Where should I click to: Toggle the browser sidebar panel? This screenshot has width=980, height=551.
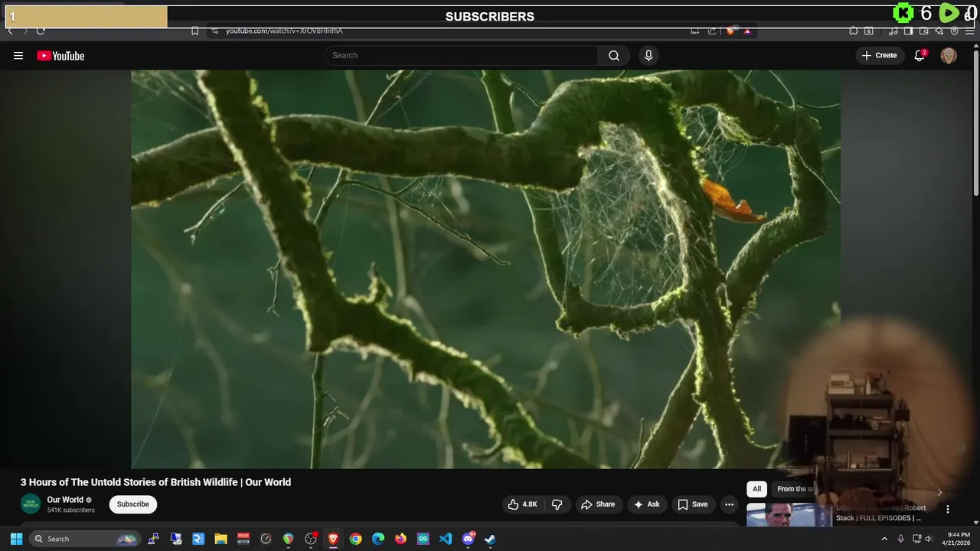tap(908, 31)
